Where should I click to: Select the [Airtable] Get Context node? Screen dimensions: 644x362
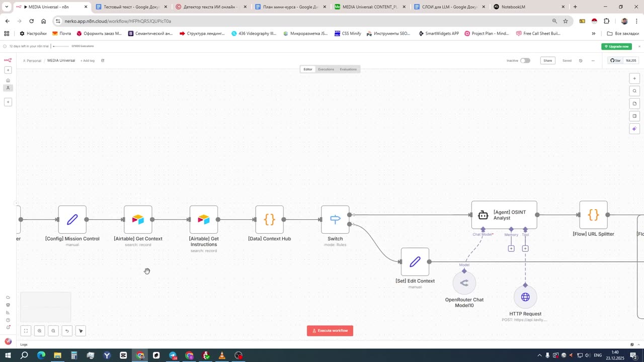click(138, 220)
